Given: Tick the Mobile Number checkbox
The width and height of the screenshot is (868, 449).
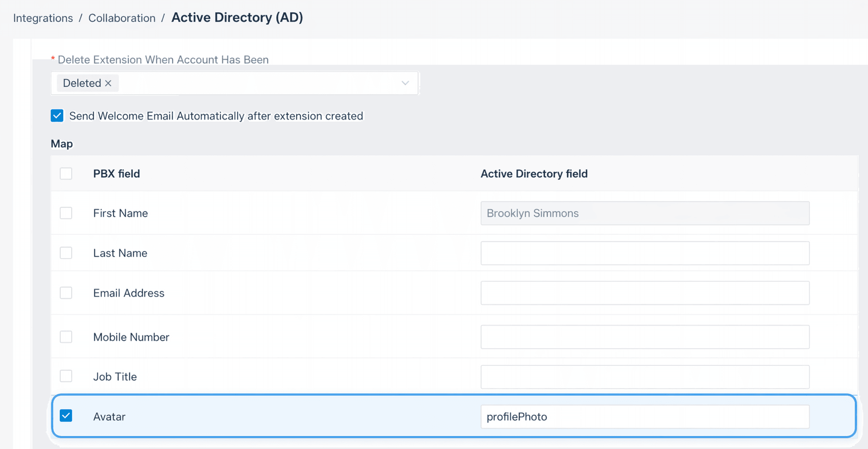Looking at the screenshot, I should [66, 337].
